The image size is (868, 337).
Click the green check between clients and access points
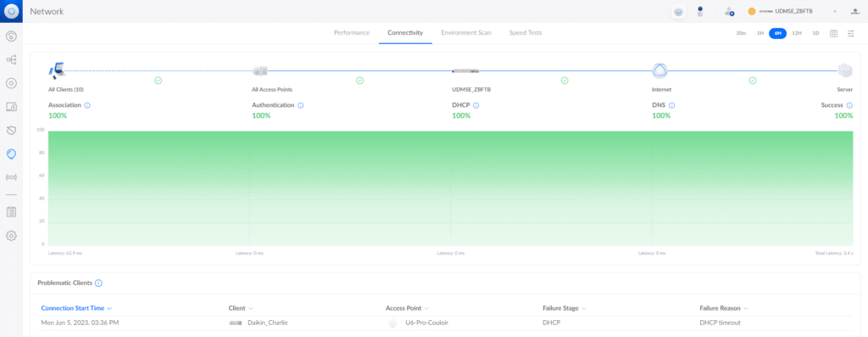[x=158, y=81]
